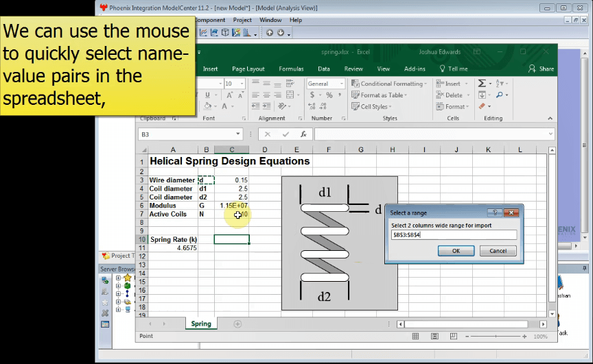Image resolution: width=593 pixels, height=364 pixels.
Task: Click the Merge and Center icon
Action: (290, 95)
